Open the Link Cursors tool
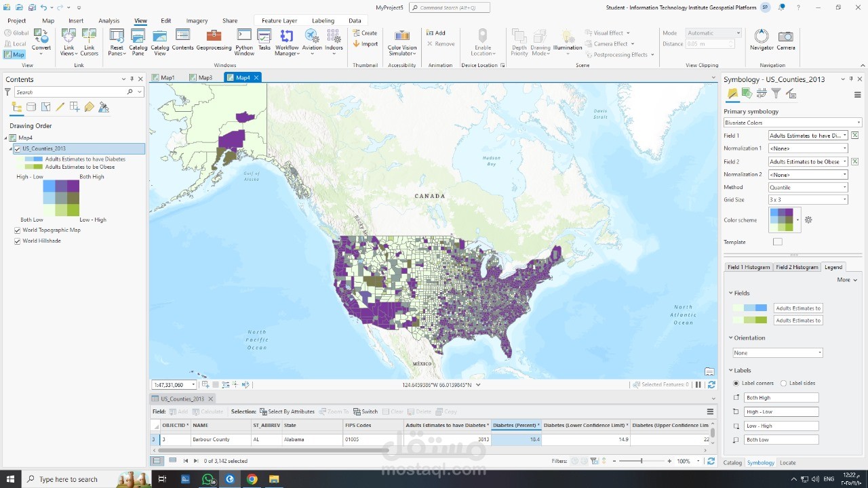This screenshot has width=868, height=488. pyautogui.click(x=90, y=41)
